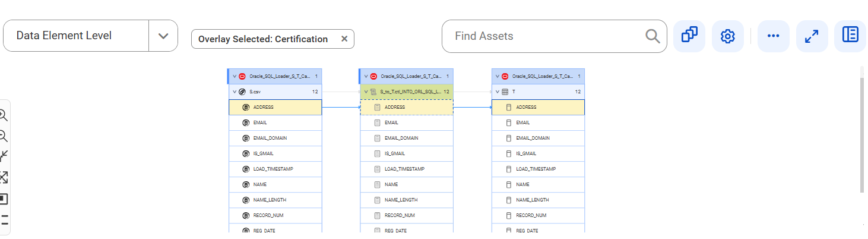Viewport: 868px width, 239px height.
Task: Click the zoom in magnifier icon
Action: (x=3, y=115)
